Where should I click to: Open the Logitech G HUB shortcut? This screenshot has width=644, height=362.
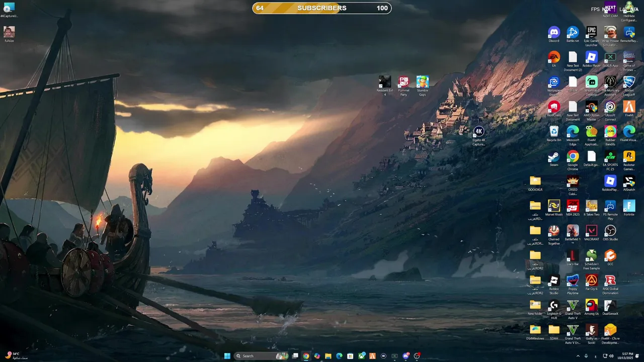(554, 310)
